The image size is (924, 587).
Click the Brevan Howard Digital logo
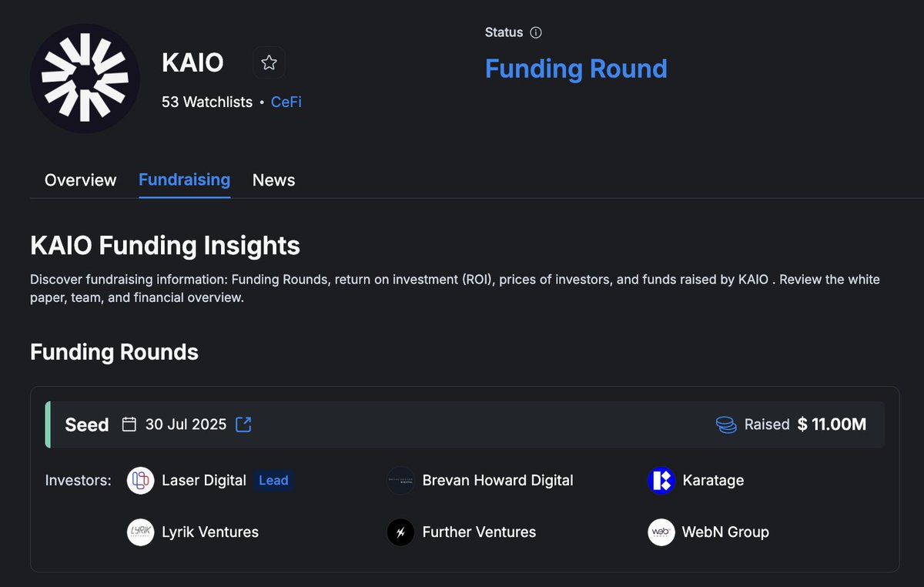[400, 481]
